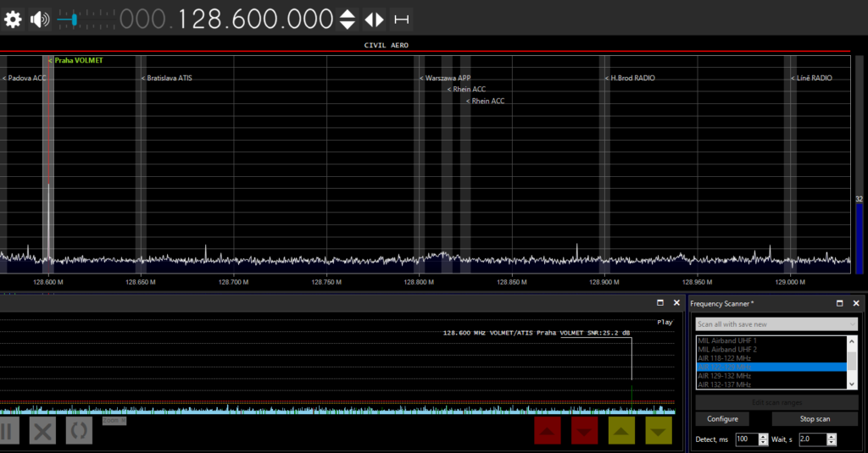Click the 128.700 M axis label
The width and height of the screenshot is (868, 453).
(234, 282)
